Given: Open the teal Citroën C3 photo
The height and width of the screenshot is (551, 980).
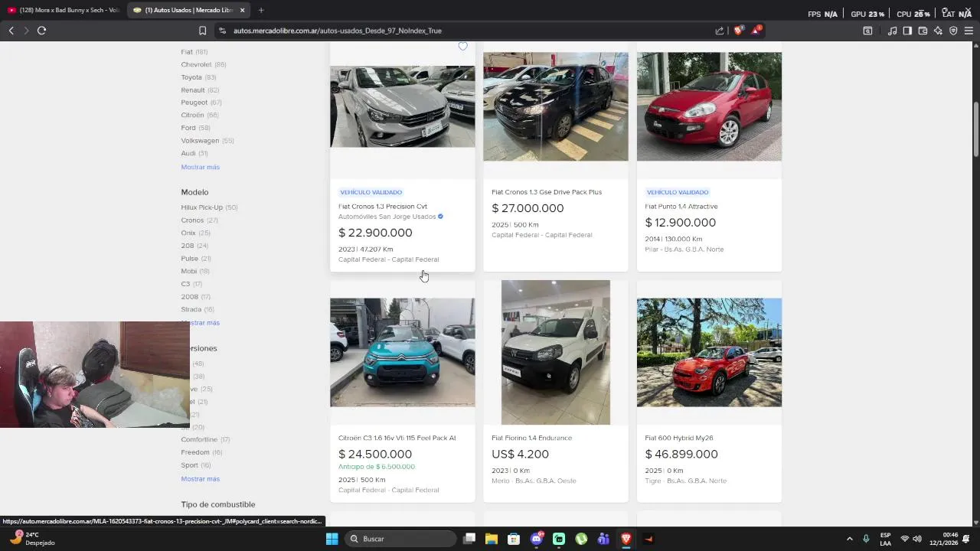Looking at the screenshot, I should click(x=402, y=352).
